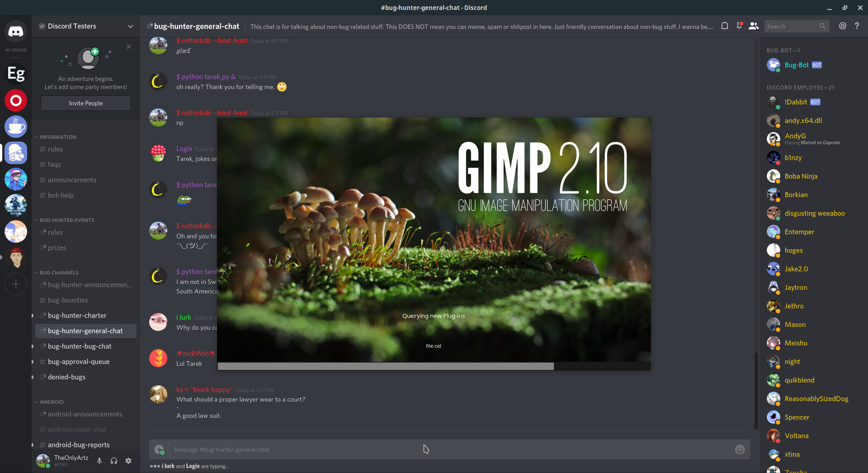Open the android-bug-reports channel
Viewport: 868px width, 473px height.
(x=86, y=445)
